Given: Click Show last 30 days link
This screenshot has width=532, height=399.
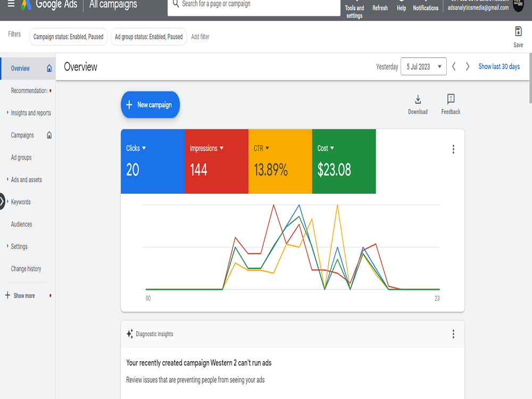Looking at the screenshot, I should [499, 66].
